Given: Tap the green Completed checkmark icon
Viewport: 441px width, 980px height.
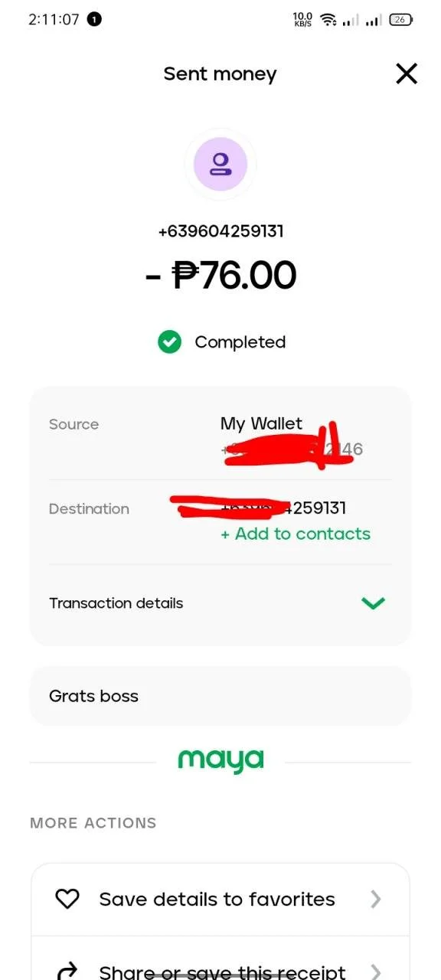Looking at the screenshot, I should tap(169, 342).
